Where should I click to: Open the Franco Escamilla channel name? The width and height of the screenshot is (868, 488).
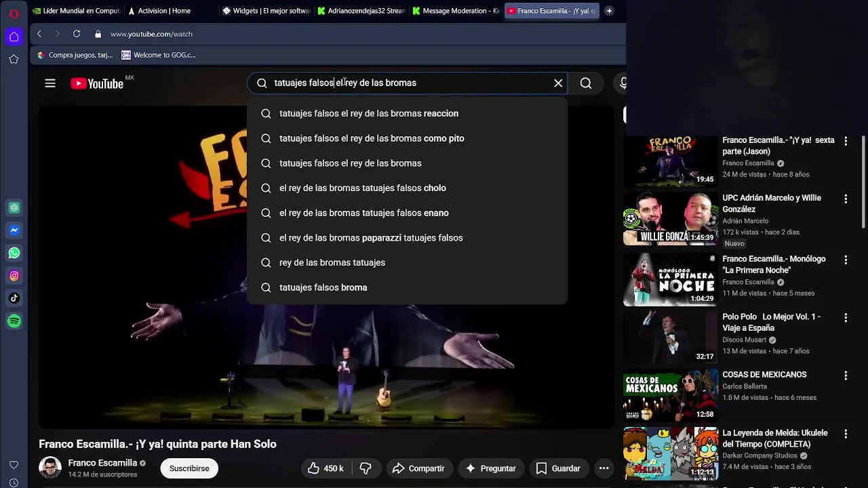coord(102,463)
